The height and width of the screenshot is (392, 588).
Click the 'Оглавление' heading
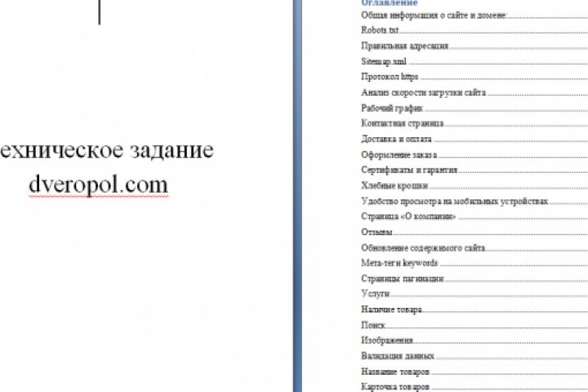pos(390,3)
